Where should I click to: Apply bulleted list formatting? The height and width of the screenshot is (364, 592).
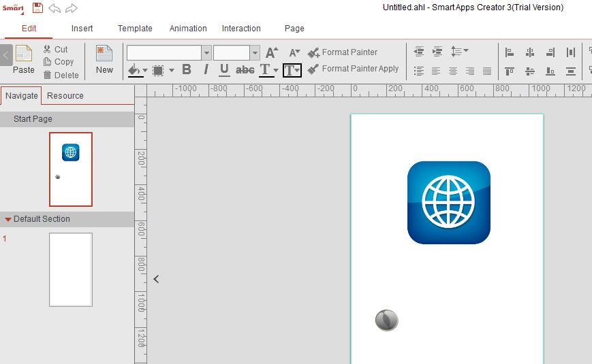click(419, 71)
